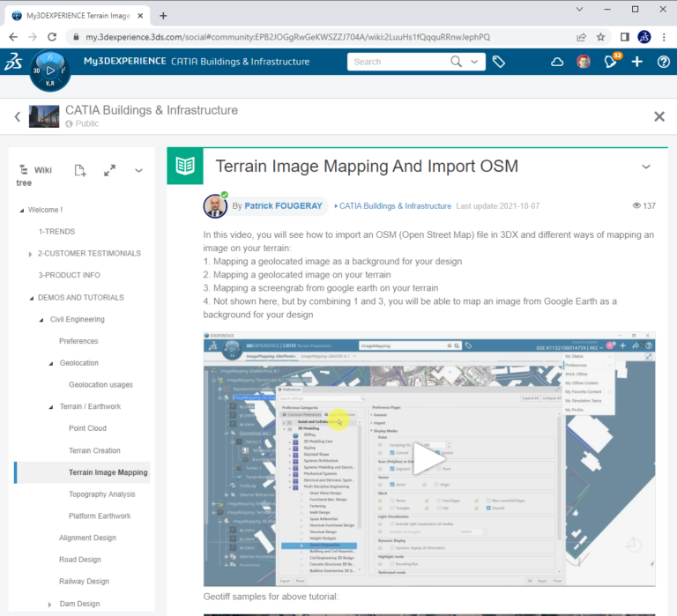Image resolution: width=677 pixels, height=616 pixels.
Task: Open the 3DEXPERIENCE compass icon
Action: coord(49,71)
